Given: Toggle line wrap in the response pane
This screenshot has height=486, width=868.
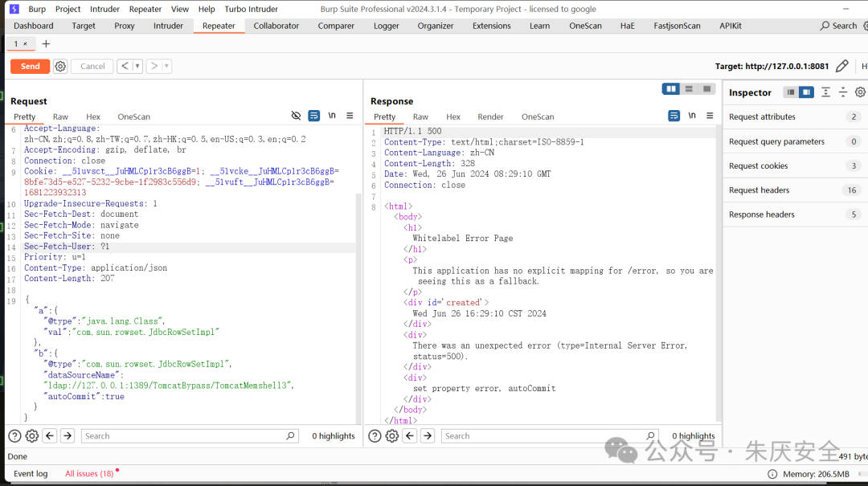Looking at the screenshot, I should pyautogui.click(x=674, y=116).
